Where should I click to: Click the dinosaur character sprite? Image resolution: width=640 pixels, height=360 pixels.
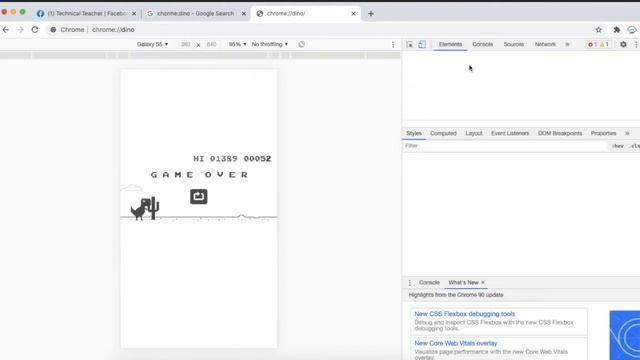(140, 209)
